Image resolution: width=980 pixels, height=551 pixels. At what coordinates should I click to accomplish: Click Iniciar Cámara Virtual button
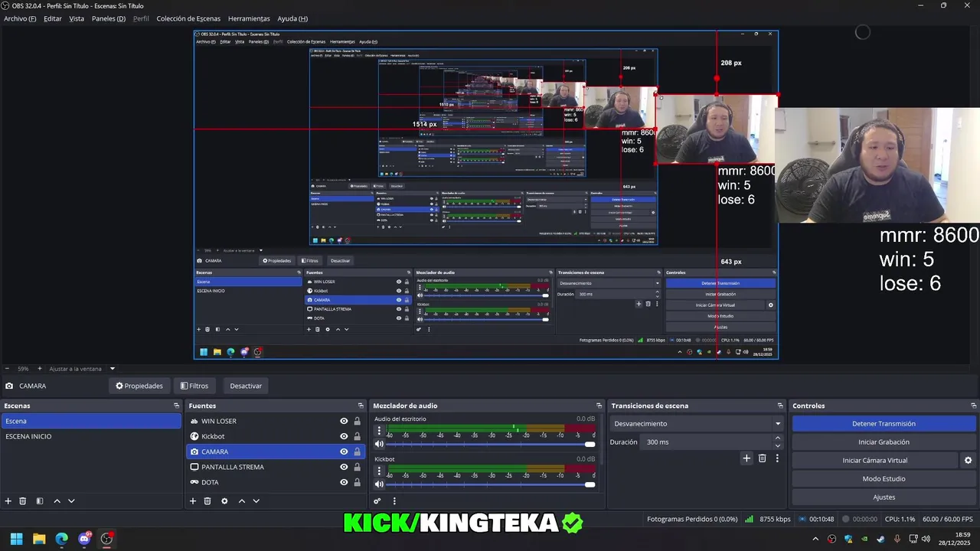point(875,460)
